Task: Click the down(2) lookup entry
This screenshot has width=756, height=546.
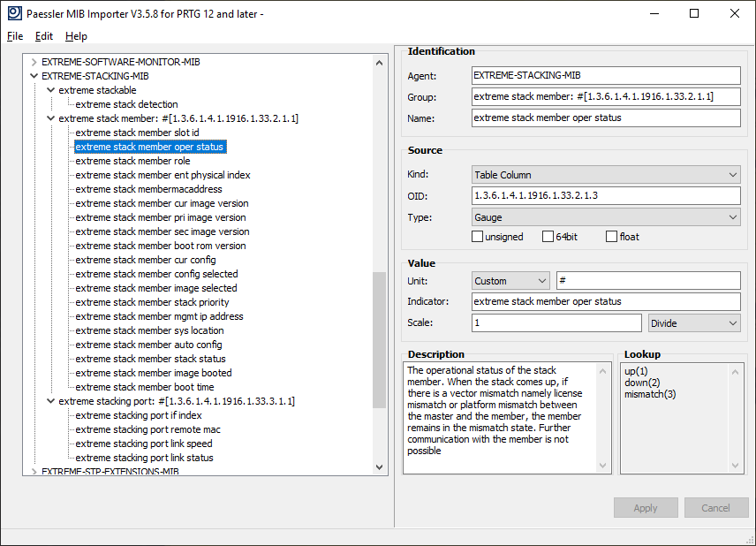Action: coord(642,383)
